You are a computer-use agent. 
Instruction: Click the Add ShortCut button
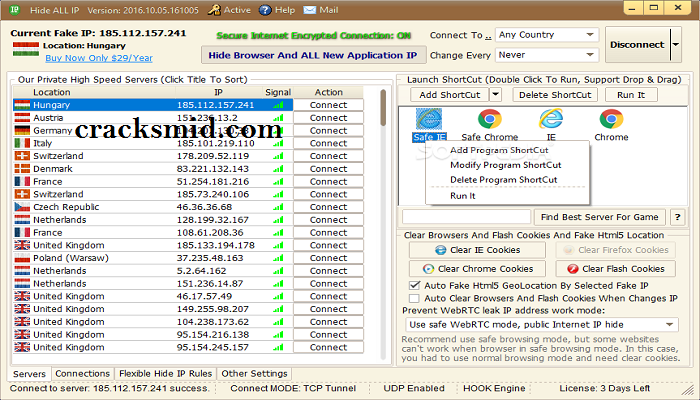(x=450, y=95)
